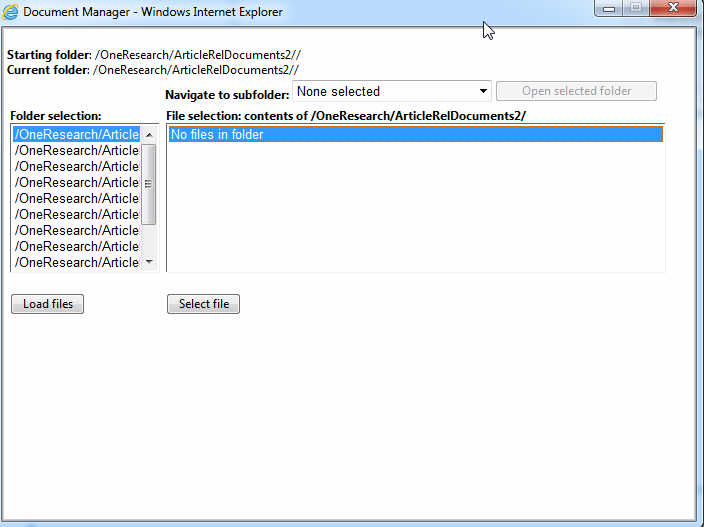
Task: Select the highlighted first /OneResearch/Article folder
Action: click(x=77, y=134)
